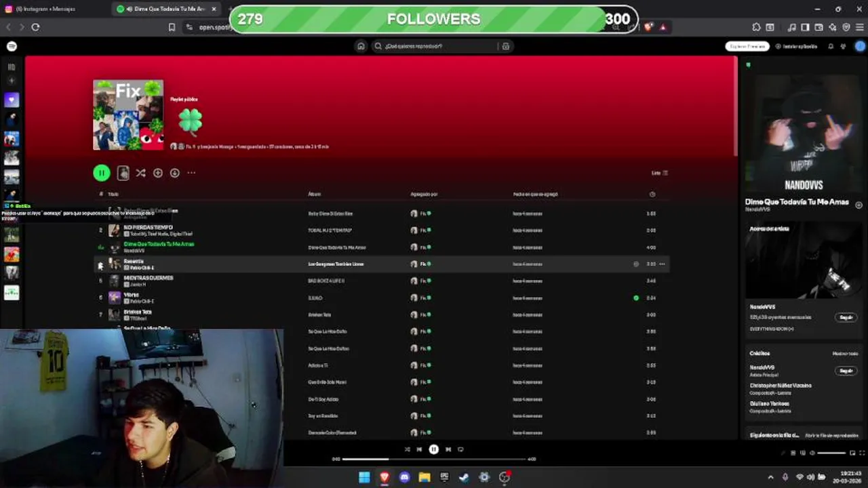Image resolution: width=868 pixels, height=488 pixels.
Task: Open Discord from the taskbar
Action: point(405,477)
